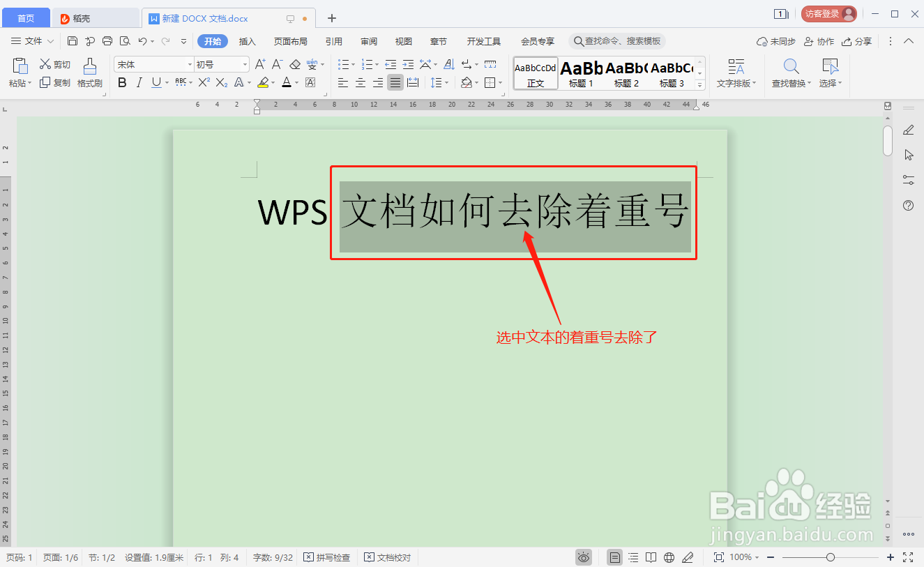This screenshot has height=567, width=924.
Task: Open the Review (审阅) tab
Action: 369,41
